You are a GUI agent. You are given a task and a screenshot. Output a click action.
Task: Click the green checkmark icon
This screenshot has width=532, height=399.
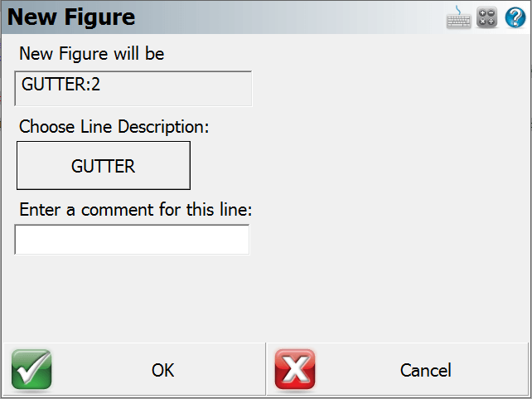(31, 370)
